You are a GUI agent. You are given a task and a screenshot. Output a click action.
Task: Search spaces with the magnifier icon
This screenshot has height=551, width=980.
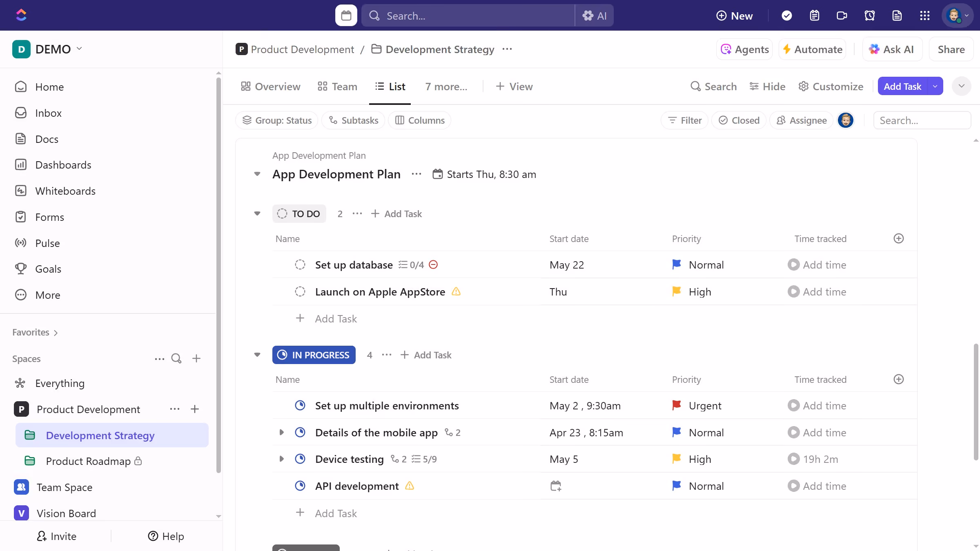[x=176, y=358]
